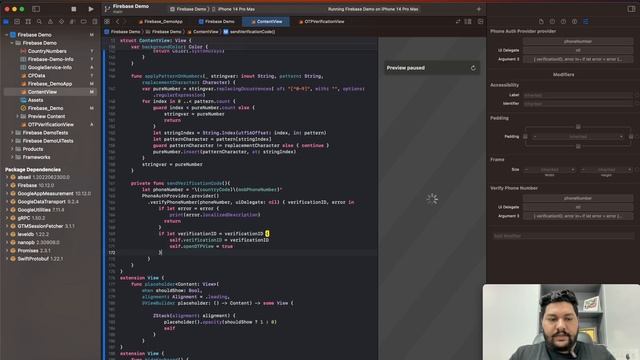Open the related items grid icon
640x360 pixels.
(x=107, y=22)
